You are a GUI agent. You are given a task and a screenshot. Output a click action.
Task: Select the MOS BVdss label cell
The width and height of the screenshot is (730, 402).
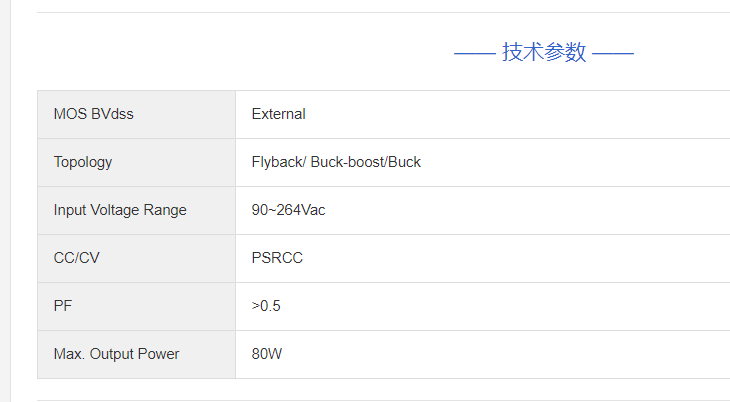click(x=93, y=114)
